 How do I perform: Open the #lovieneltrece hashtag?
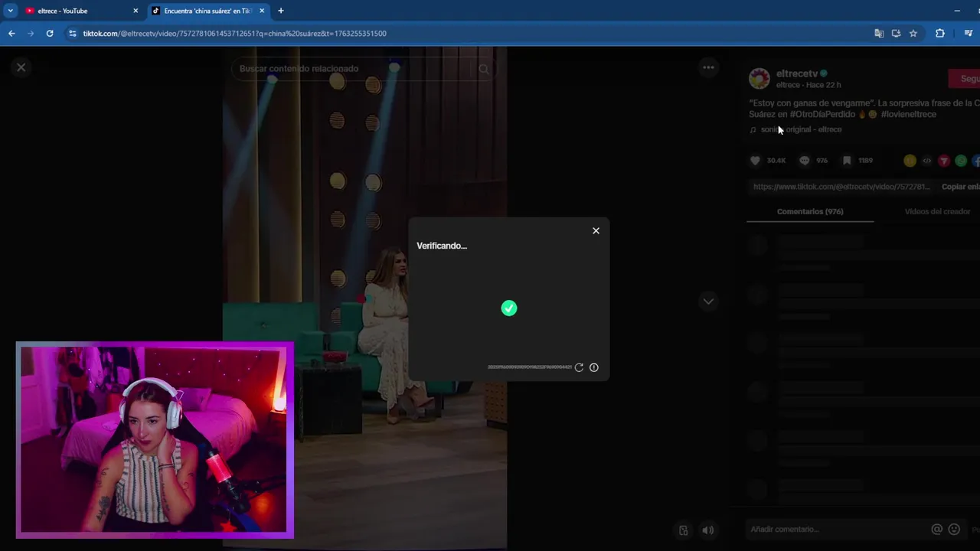pyautogui.click(x=908, y=114)
